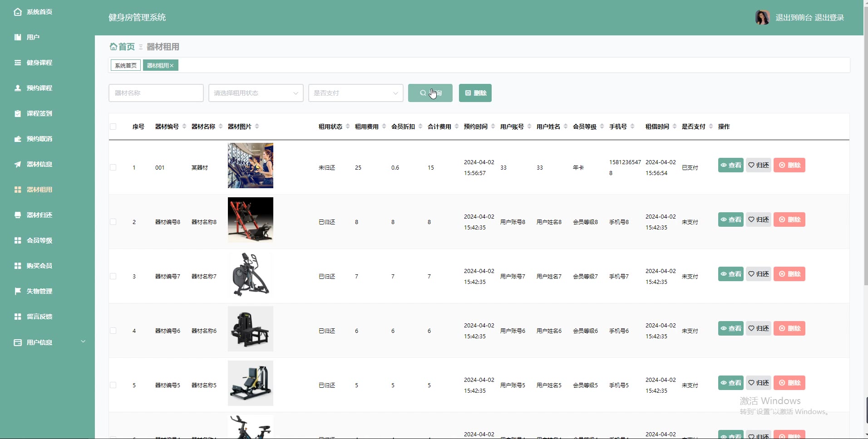Click the user avatar picture

pos(762,17)
